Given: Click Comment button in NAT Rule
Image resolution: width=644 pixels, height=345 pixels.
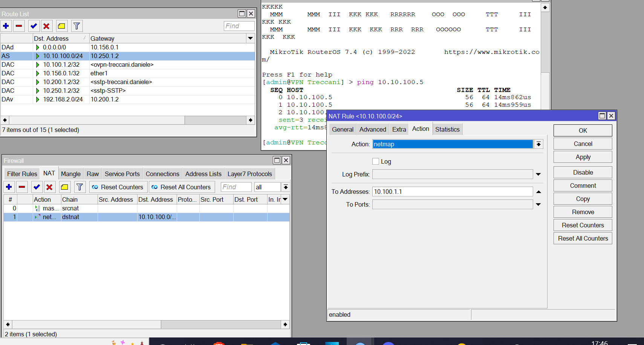Looking at the screenshot, I should pyautogui.click(x=583, y=186).
